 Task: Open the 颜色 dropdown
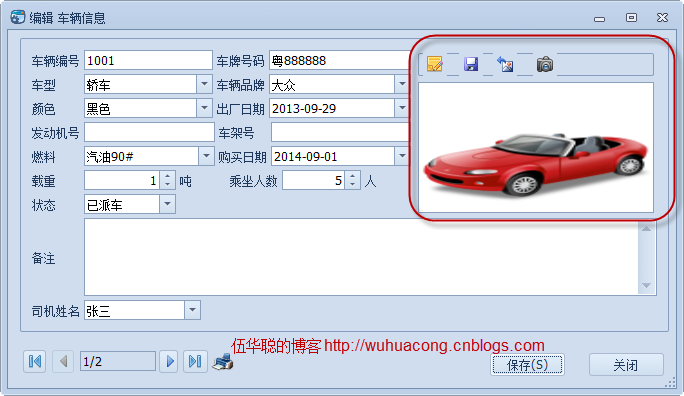pos(204,108)
